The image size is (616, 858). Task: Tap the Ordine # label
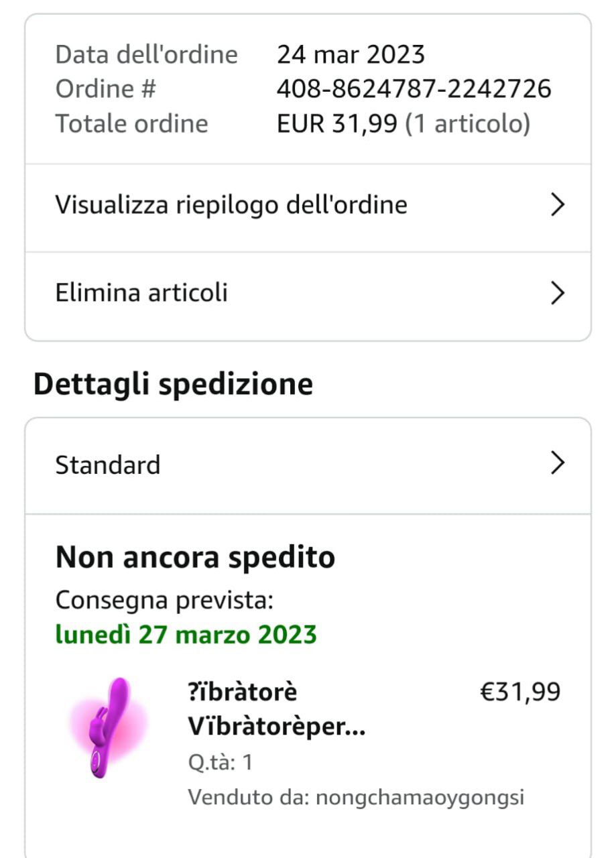pos(105,89)
